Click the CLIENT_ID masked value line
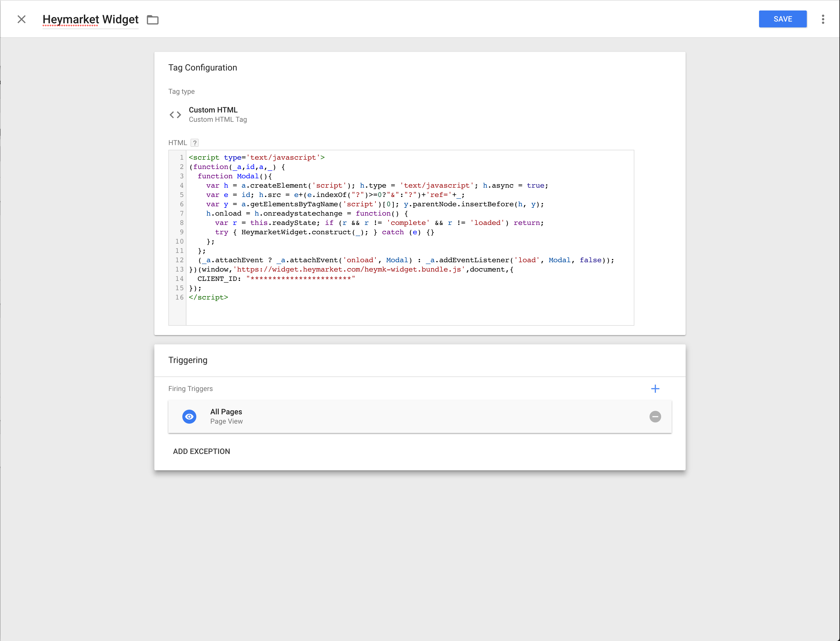 [x=276, y=279]
